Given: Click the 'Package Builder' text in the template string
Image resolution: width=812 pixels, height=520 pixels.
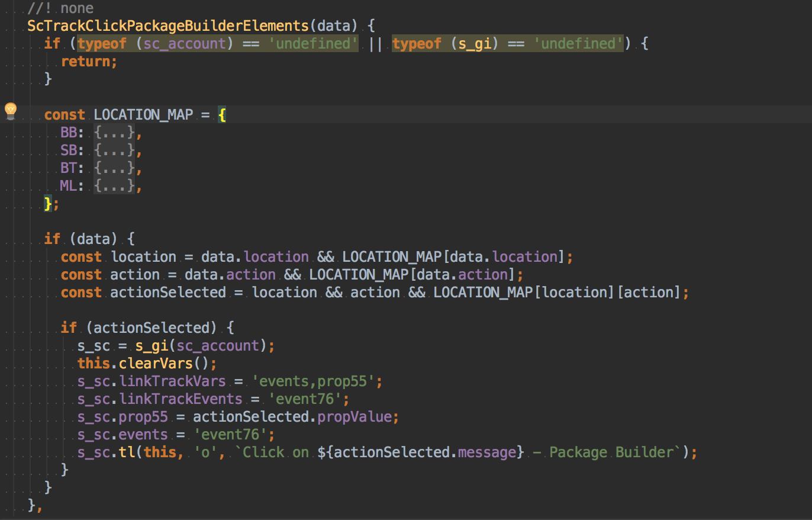Looking at the screenshot, I should pos(612,452).
